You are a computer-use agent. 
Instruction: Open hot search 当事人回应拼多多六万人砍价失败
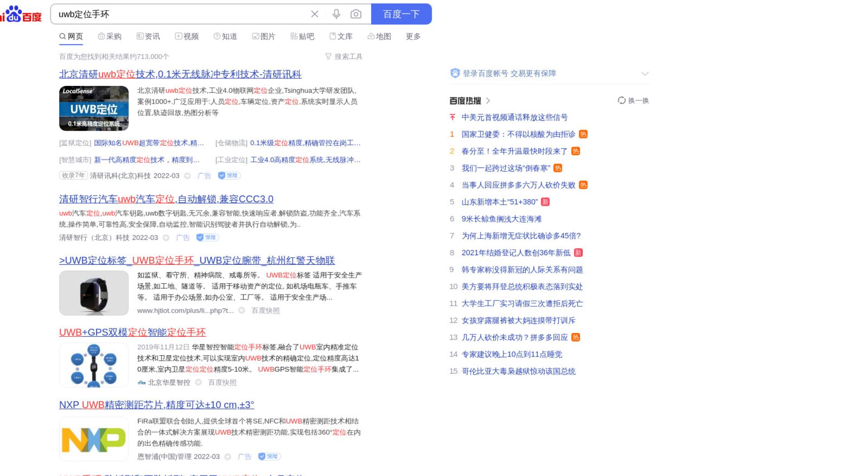pyautogui.click(x=518, y=185)
